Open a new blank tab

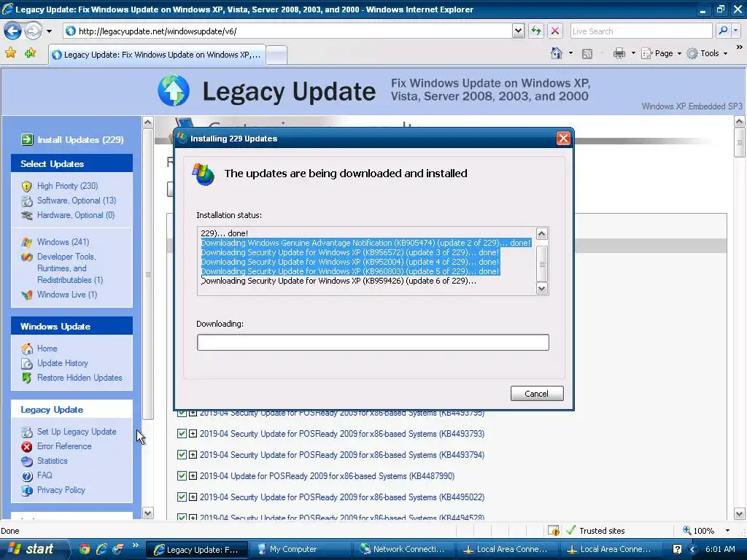(x=276, y=55)
